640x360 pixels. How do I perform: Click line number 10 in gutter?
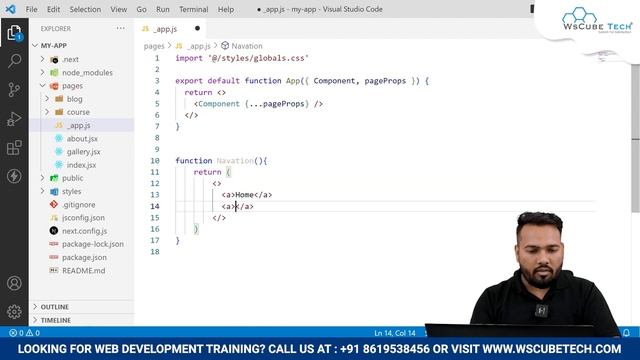[x=155, y=160]
